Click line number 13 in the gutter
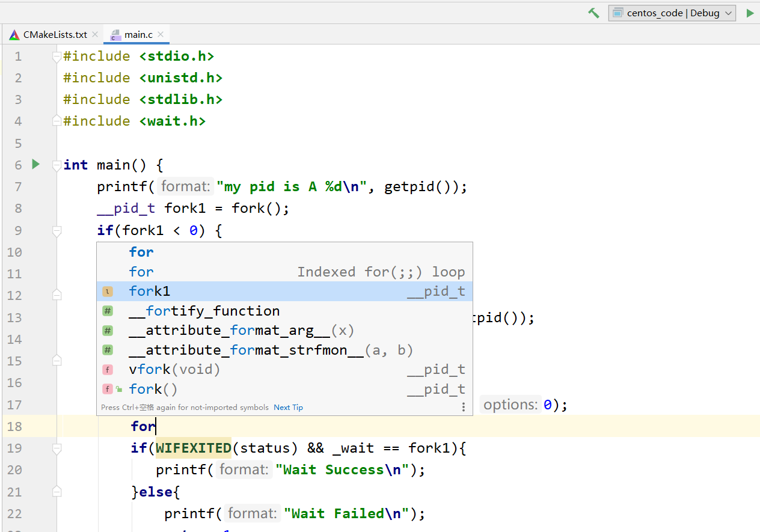 click(x=14, y=317)
